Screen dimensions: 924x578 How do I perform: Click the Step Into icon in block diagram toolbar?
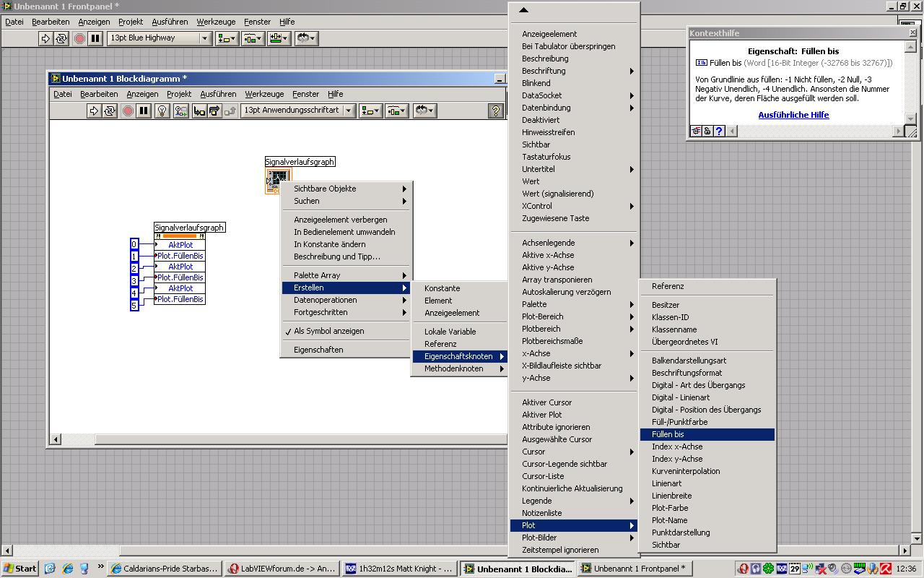[x=199, y=111]
